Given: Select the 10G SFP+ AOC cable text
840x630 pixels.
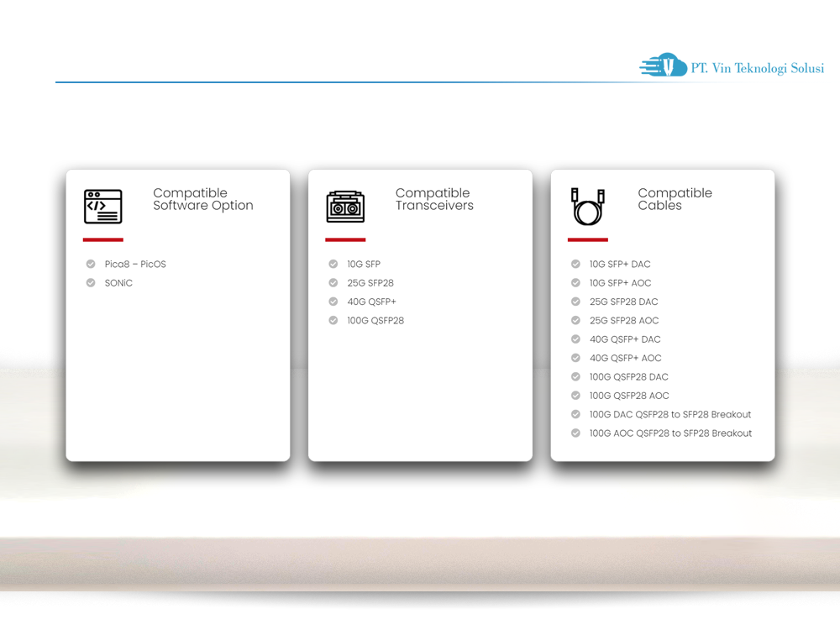Looking at the screenshot, I should 621,283.
